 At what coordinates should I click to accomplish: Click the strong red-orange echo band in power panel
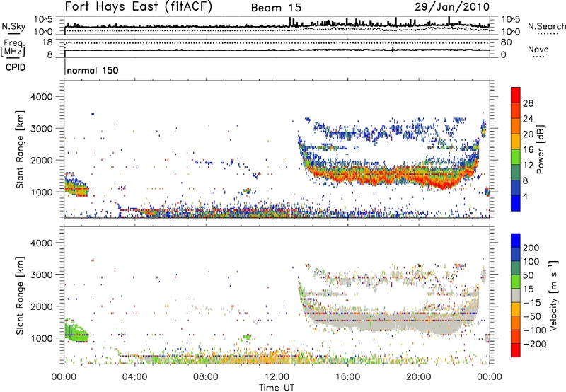click(x=393, y=175)
